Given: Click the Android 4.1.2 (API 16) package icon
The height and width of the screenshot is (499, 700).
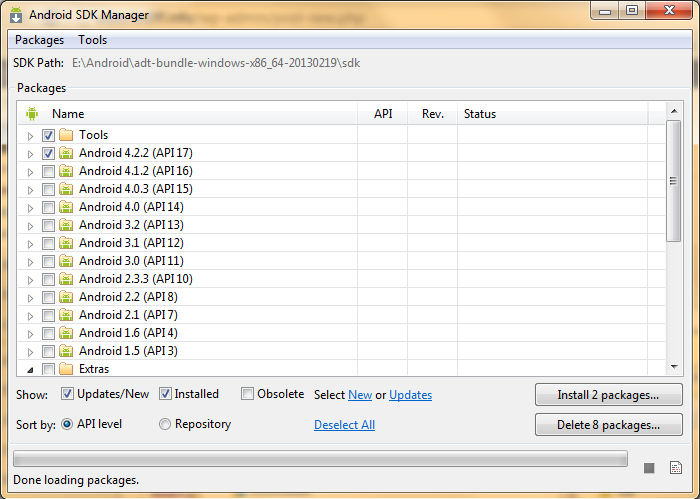Looking at the screenshot, I should 66,171.
